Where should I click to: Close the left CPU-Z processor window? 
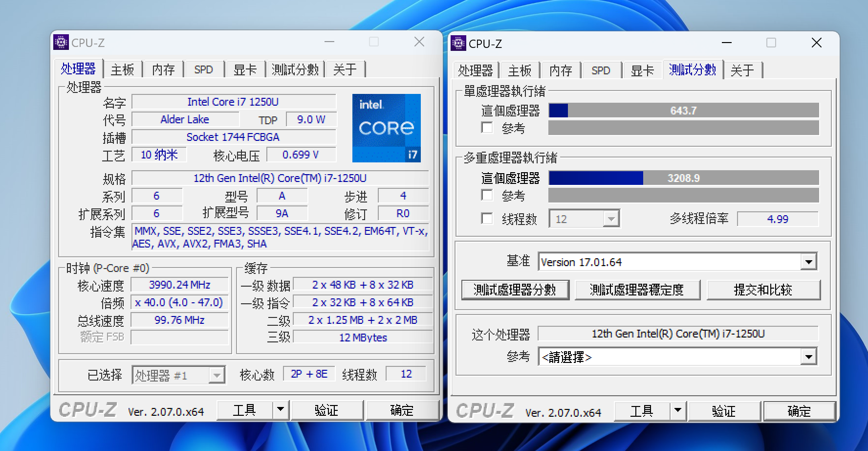419,42
